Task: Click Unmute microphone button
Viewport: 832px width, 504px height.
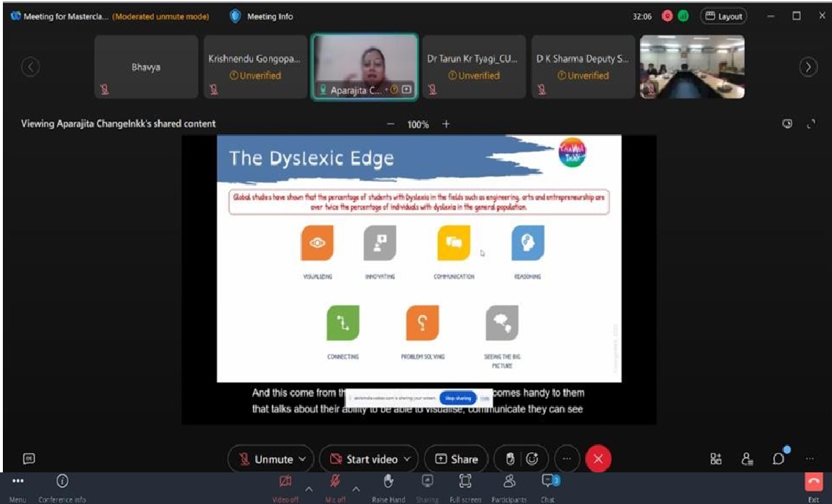Action: (266, 459)
